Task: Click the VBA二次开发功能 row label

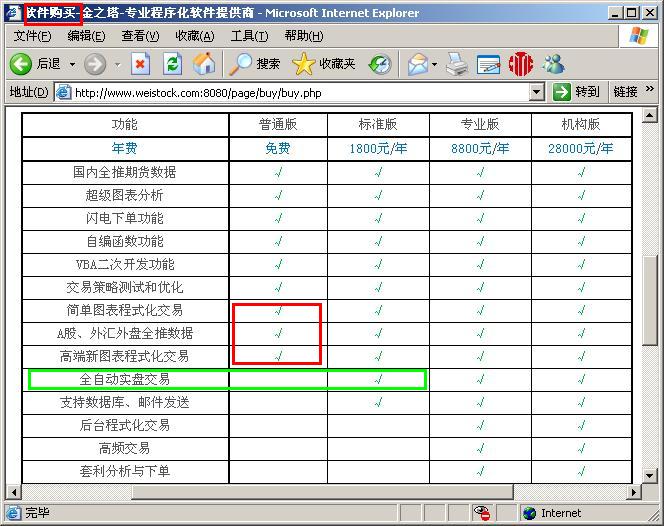Action: (x=124, y=265)
